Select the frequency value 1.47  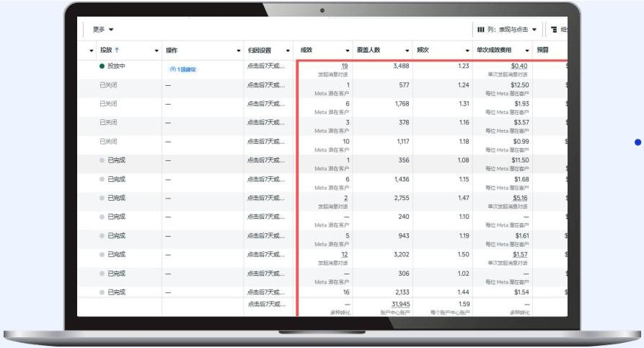click(x=463, y=198)
